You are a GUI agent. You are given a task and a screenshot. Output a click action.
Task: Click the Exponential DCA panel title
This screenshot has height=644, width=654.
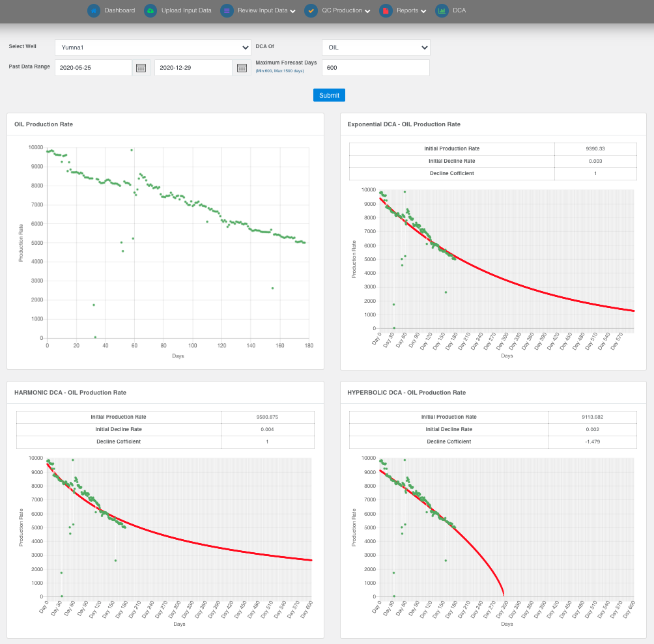coord(404,124)
